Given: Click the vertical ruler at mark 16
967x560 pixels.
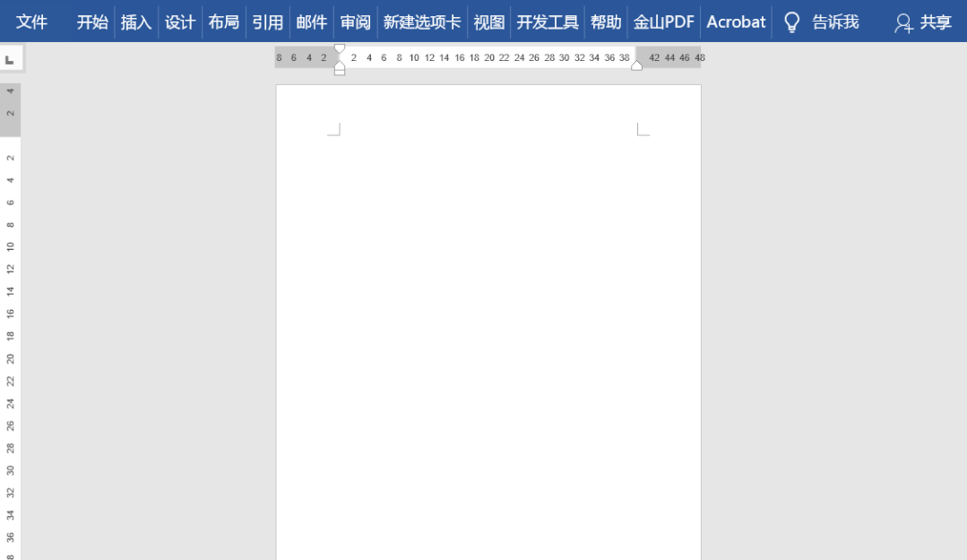Looking at the screenshot, I should [x=10, y=314].
